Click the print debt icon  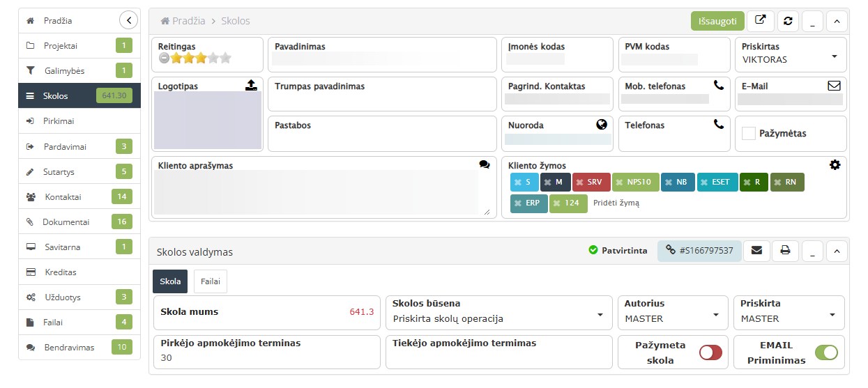point(785,251)
